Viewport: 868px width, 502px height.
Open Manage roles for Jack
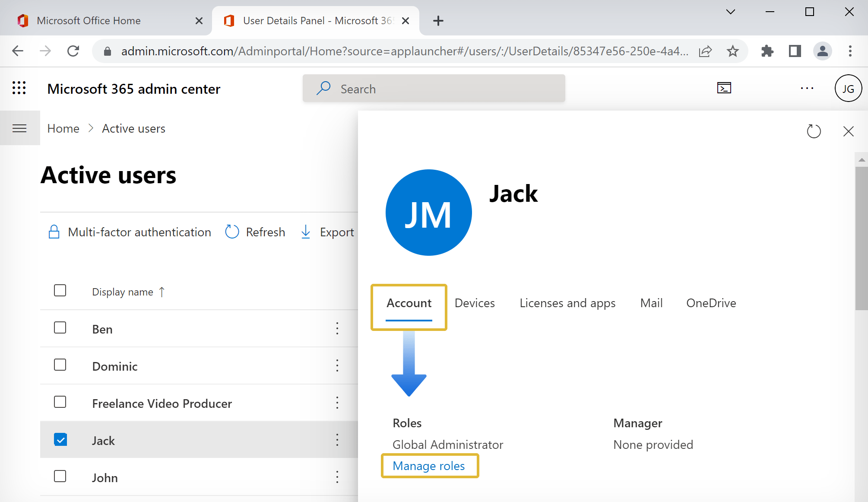[x=429, y=466]
